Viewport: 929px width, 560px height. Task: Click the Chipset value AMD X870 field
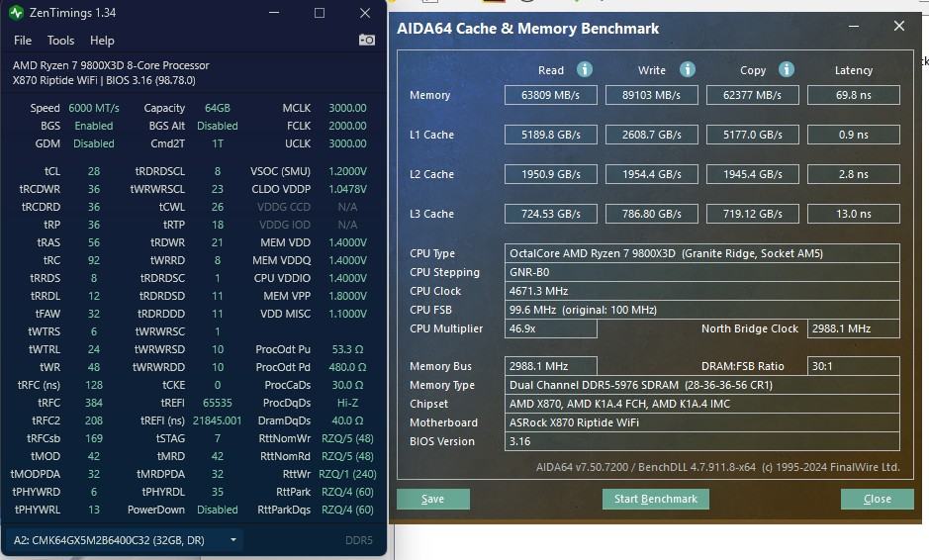[702, 404]
